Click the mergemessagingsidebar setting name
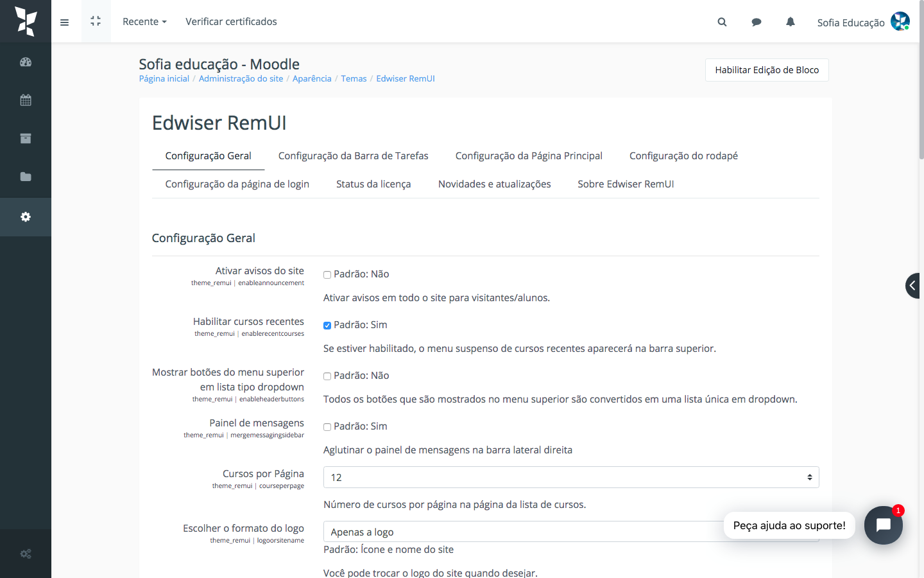 tap(267, 435)
